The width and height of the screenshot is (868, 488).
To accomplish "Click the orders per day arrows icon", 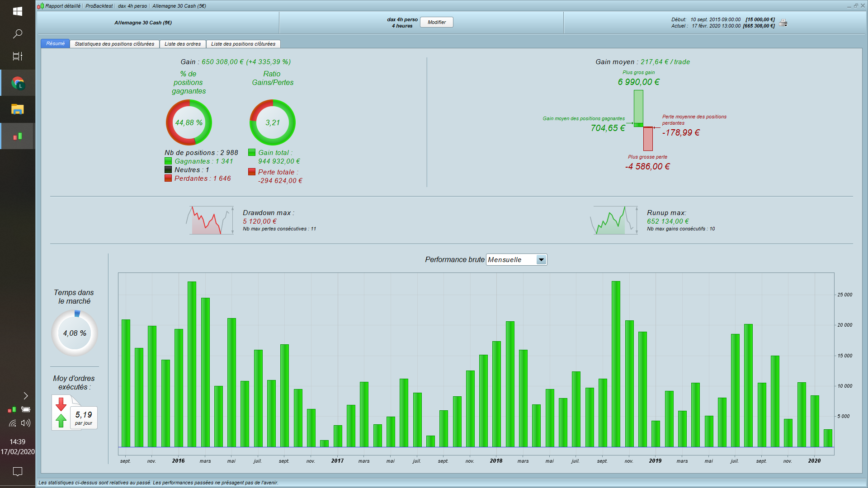I will point(61,412).
